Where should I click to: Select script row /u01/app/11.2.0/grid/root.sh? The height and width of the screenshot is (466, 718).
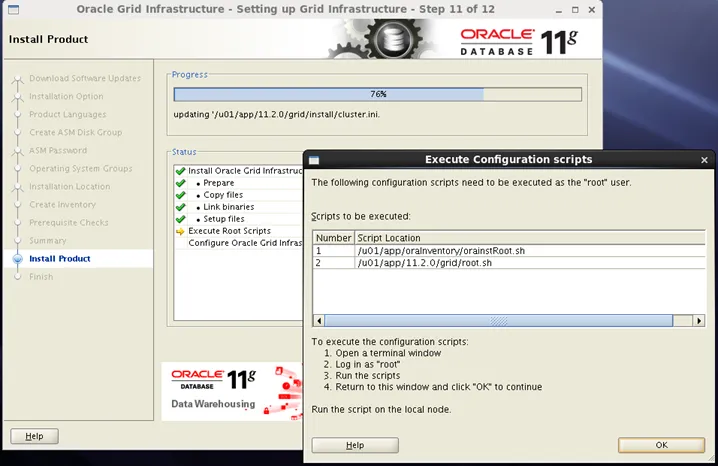(509, 263)
